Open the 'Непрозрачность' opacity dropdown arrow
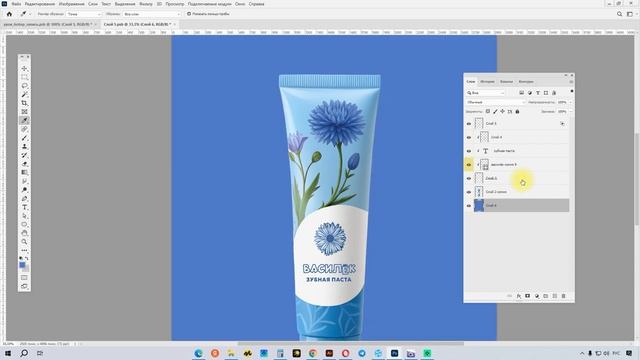This screenshot has height=360, width=640. [570, 102]
